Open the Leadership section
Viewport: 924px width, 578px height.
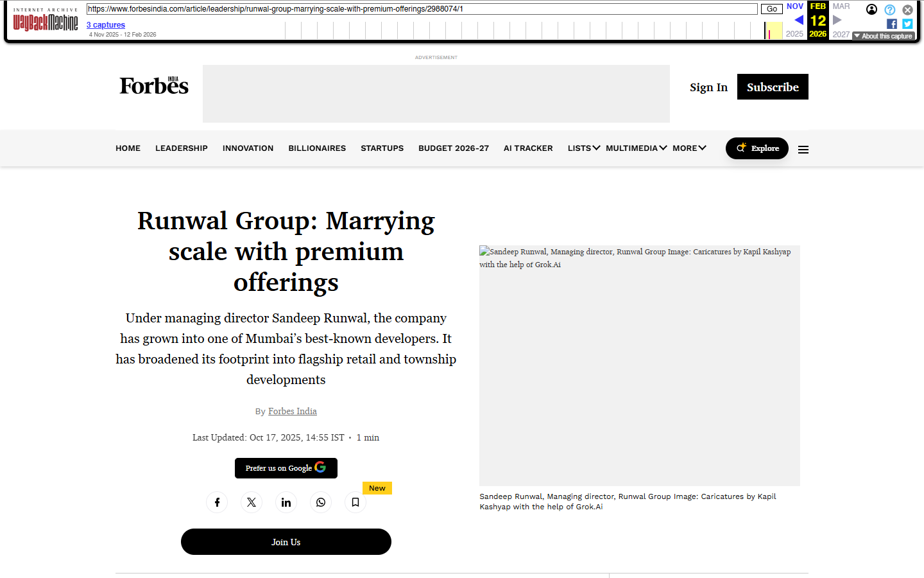tap(182, 148)
